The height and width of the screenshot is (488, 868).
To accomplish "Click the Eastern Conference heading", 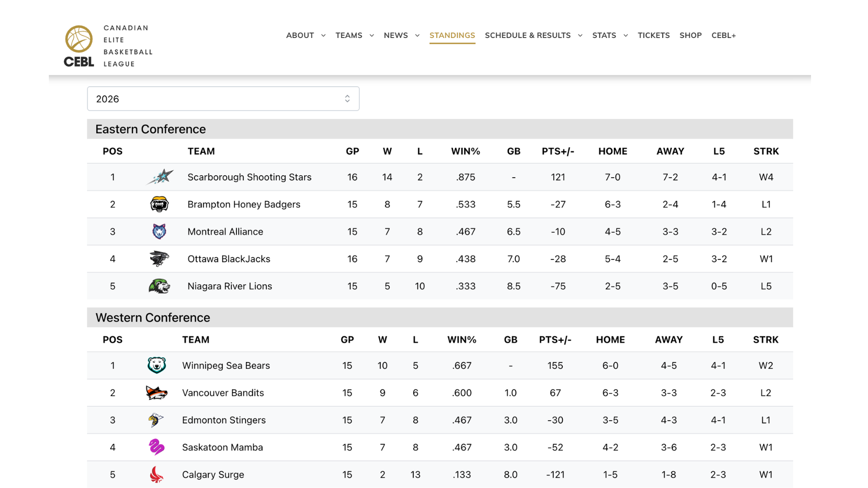I will (x=151, y=129).
